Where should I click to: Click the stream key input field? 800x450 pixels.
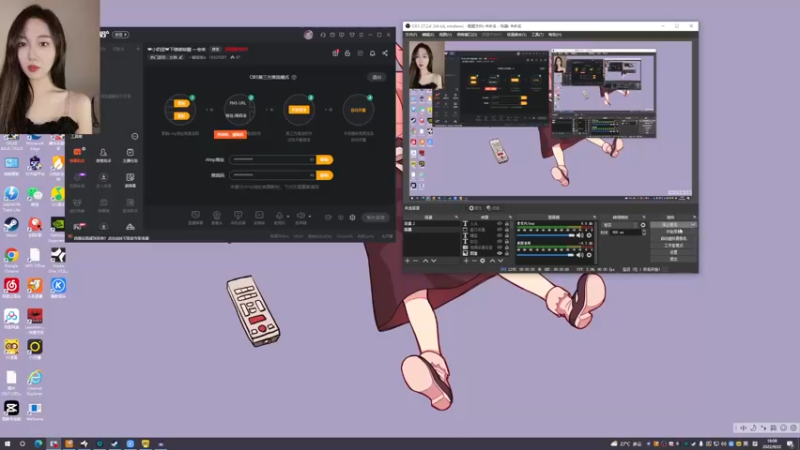click(x=272, y=175)
